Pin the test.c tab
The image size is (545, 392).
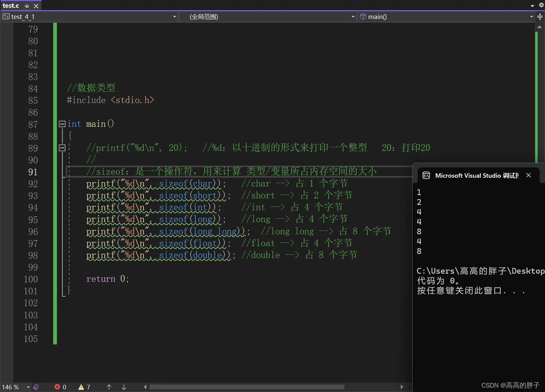[x=26, y=6]
